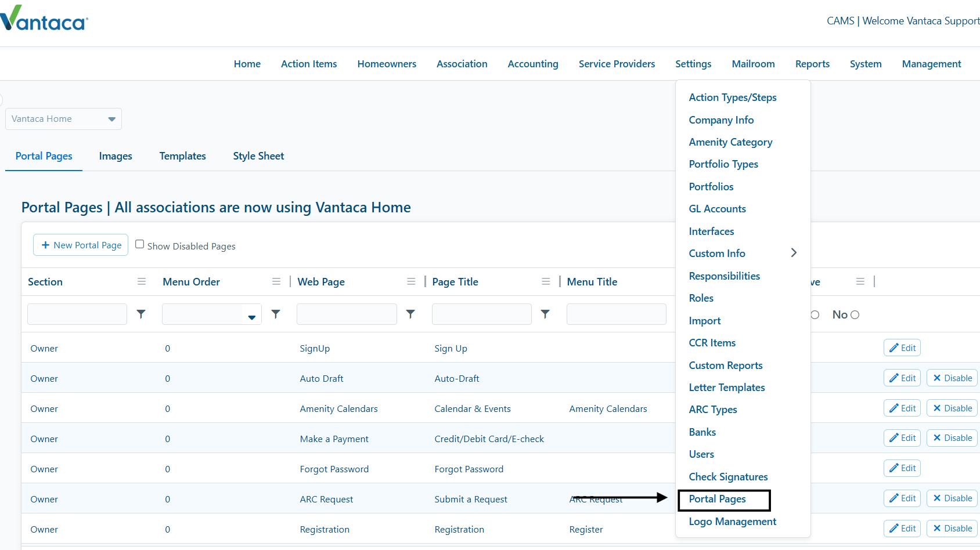
Task: Open the Association menu
Action: pyautogui.click(x=462, y=64)
